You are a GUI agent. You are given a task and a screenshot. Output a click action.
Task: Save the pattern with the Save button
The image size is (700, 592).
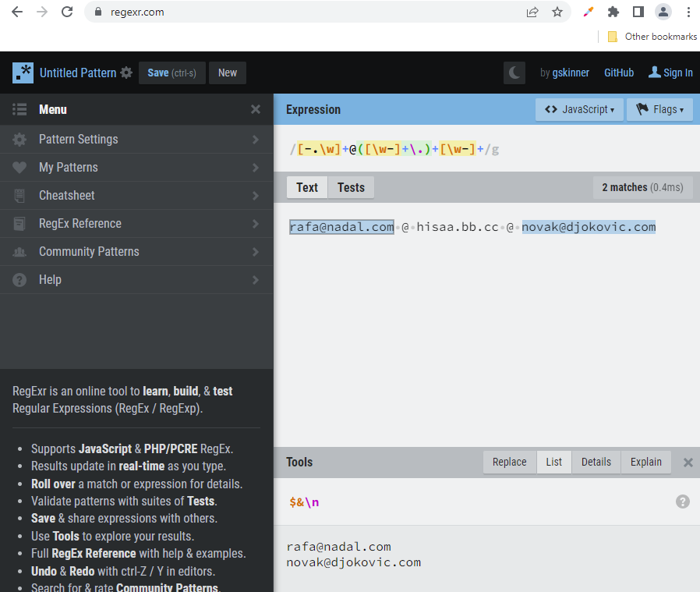point(171,72)
